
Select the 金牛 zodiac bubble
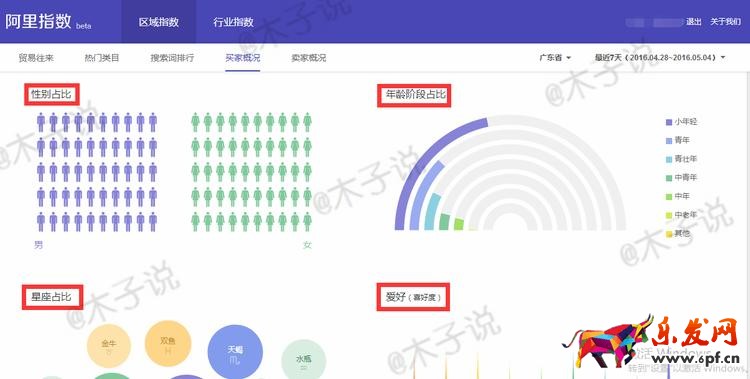coord(109,346)
